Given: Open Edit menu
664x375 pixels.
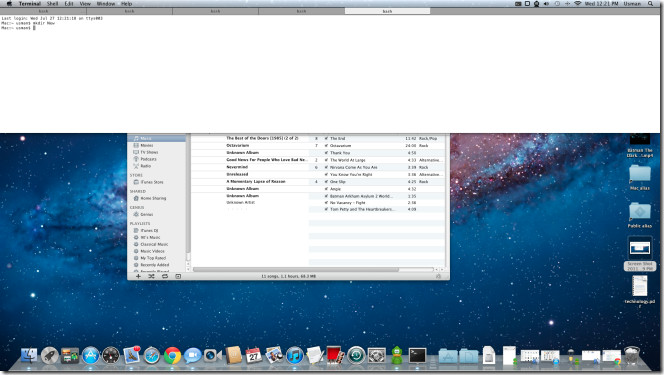Looking at the screenshot, I should click(69, 3).
